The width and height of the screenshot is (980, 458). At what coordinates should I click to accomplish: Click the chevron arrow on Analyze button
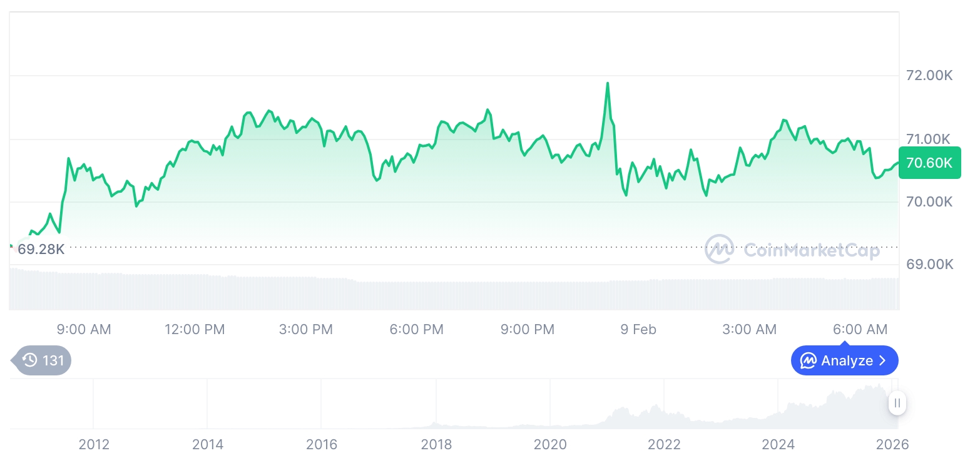882,360
